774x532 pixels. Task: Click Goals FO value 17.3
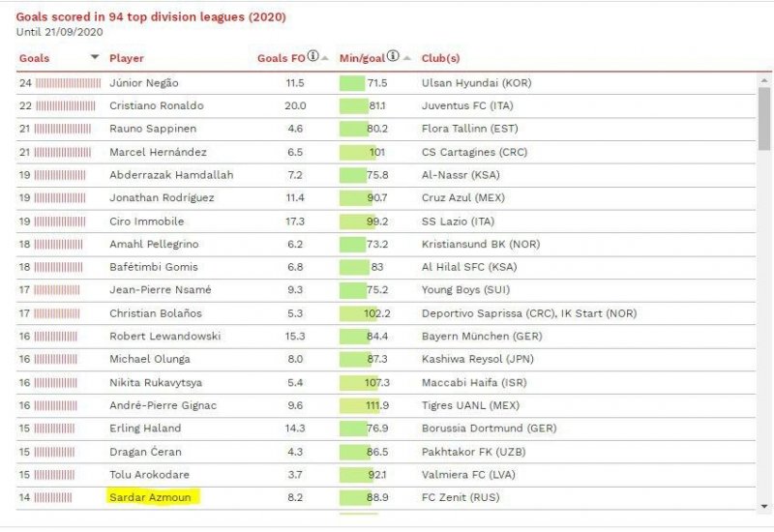295,222
